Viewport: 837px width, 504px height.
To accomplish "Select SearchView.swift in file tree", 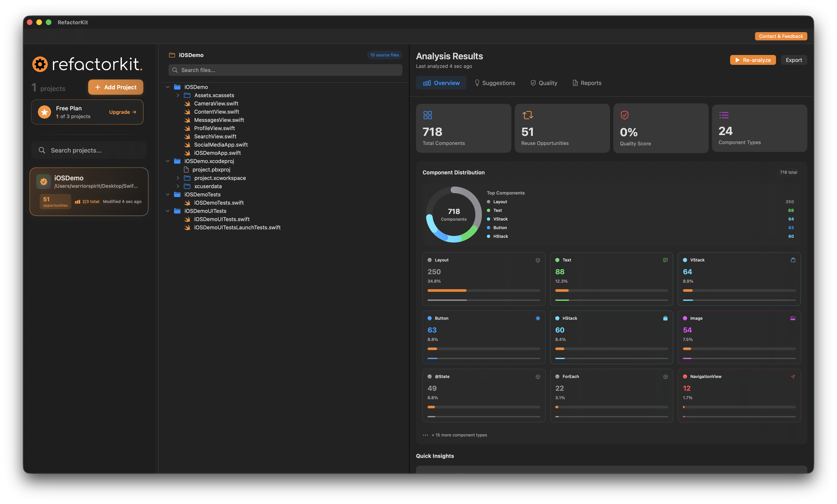I will point(215,136).
